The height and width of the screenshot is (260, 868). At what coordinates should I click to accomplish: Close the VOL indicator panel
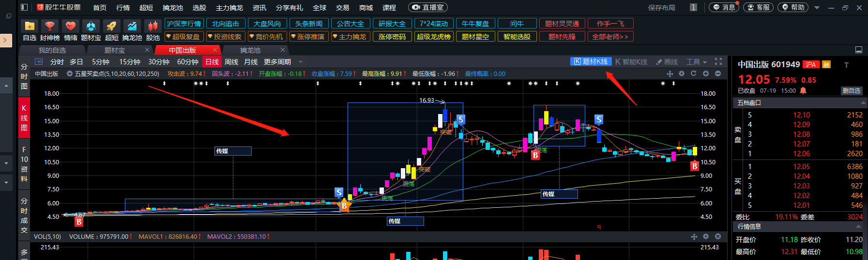click(718, 236)
